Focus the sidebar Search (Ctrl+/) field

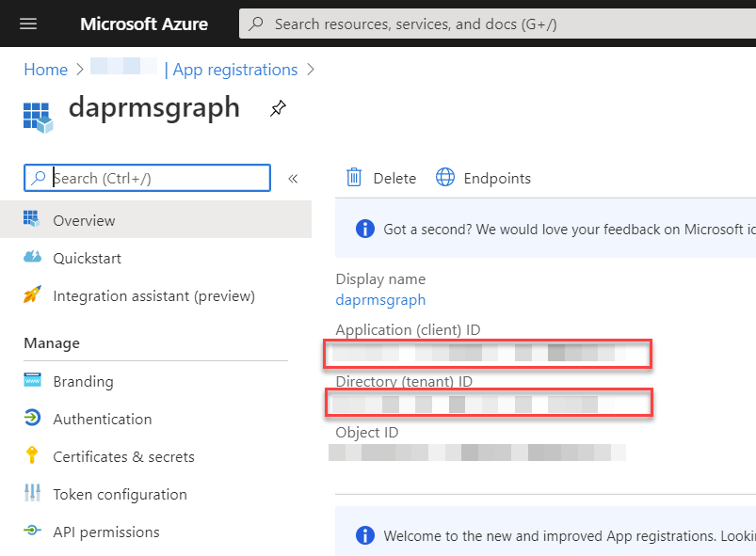click(147, 178)
